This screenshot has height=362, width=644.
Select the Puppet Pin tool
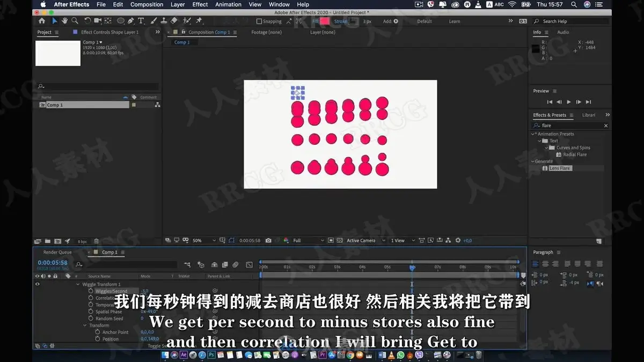click(x=199, y=21)
